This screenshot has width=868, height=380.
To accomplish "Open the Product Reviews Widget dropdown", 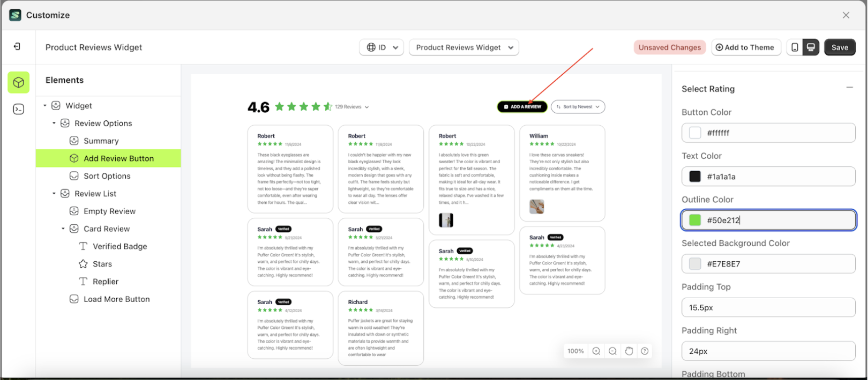I will coord(464,47).
